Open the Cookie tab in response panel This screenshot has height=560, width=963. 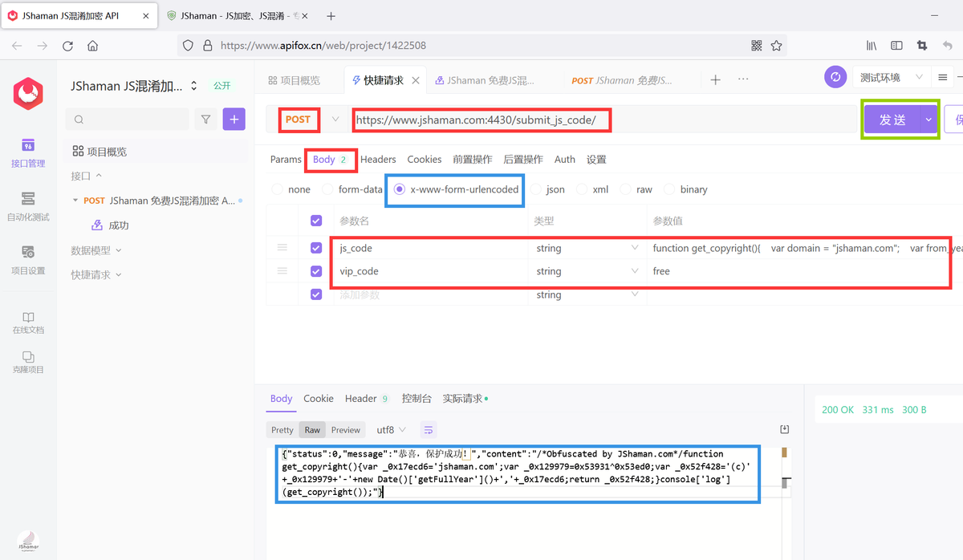[318, 398]
